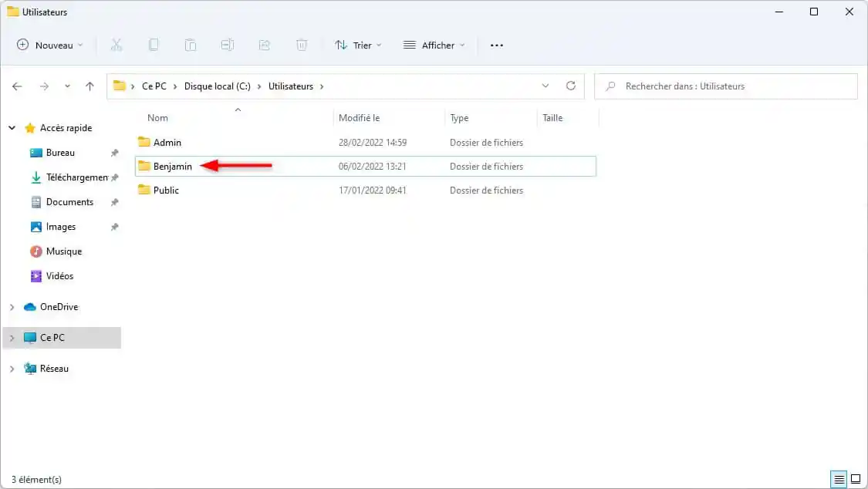This screenshot has height=489, width=868.
Task: Click Disque local (C:) in breadcrumb
Action: point(217,86)
